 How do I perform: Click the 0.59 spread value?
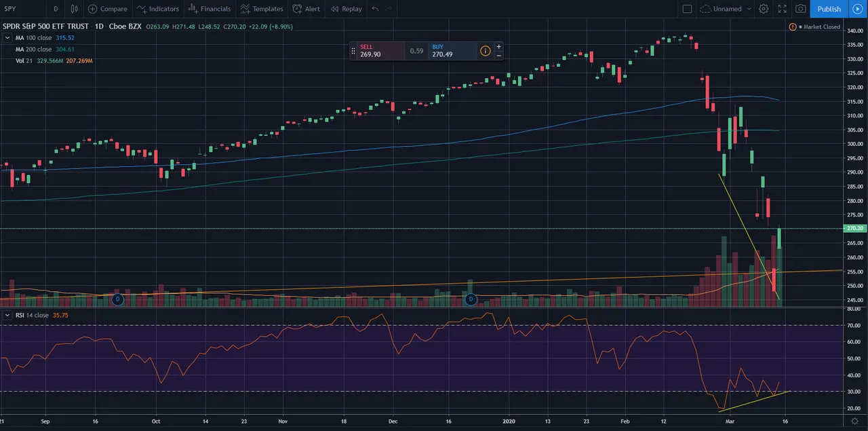(x=416, y=51)
